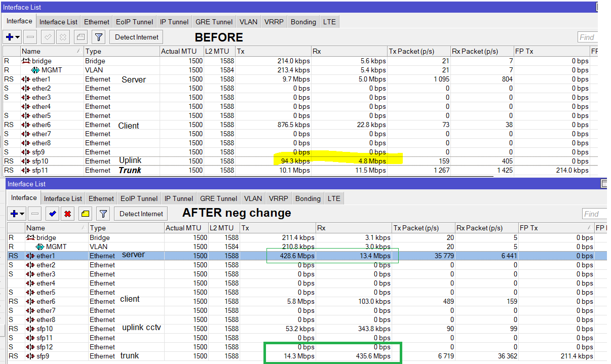Remove the selected ether1 interface using minus icon
Screen dimensions: 611x364
coord(34,213)
